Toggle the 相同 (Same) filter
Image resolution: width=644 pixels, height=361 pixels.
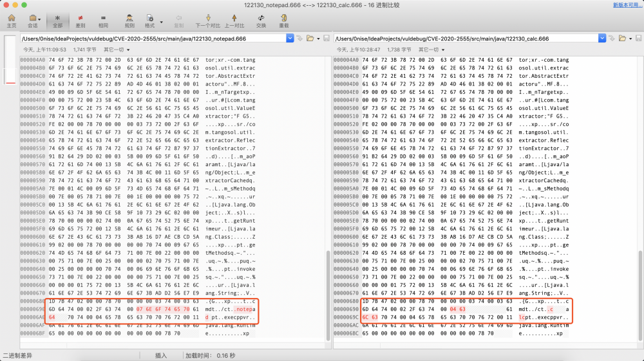click(x=103, y=21)
